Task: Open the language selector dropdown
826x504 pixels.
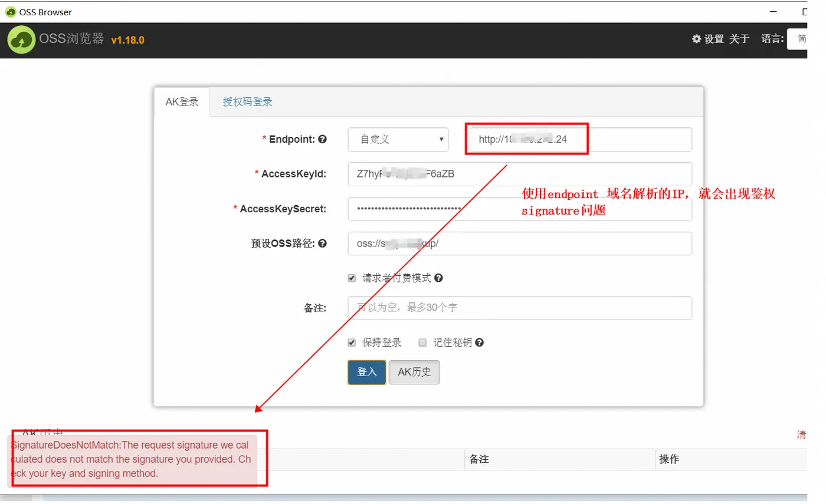Action: click(797, 39)
